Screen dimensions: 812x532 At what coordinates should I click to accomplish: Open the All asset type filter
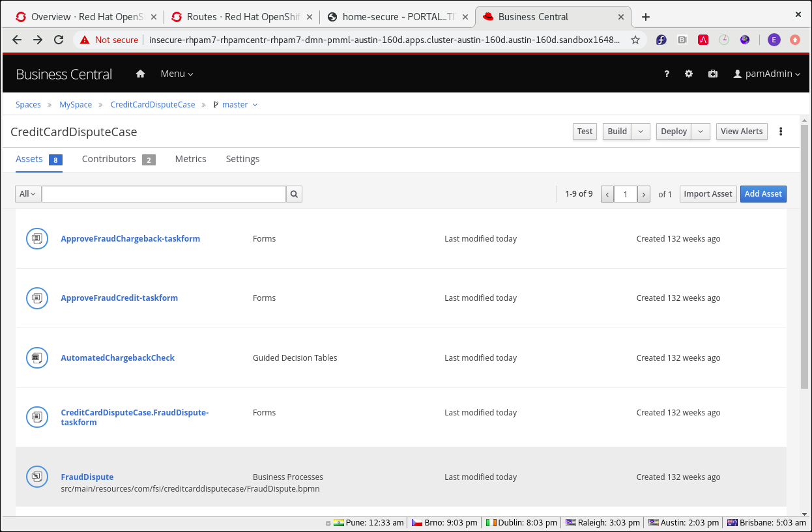pos(28,194)
